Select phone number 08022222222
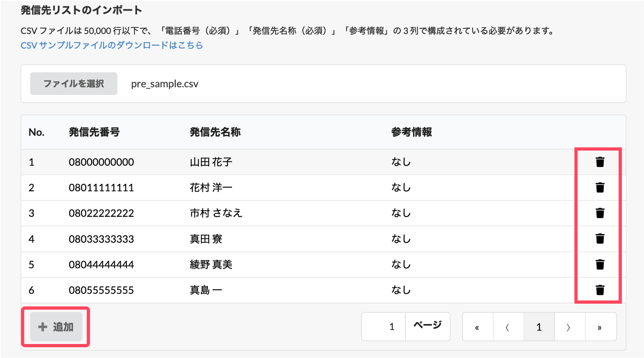 [101, 213]
